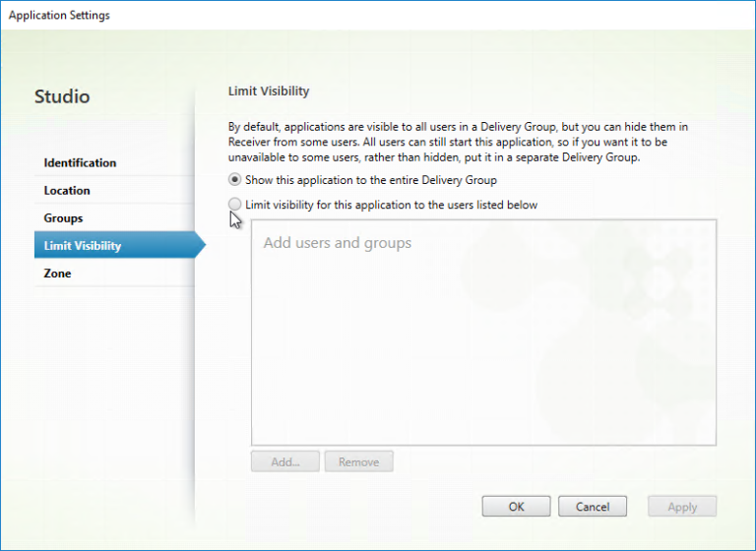Open the Identification settings page

pos(80,163)
